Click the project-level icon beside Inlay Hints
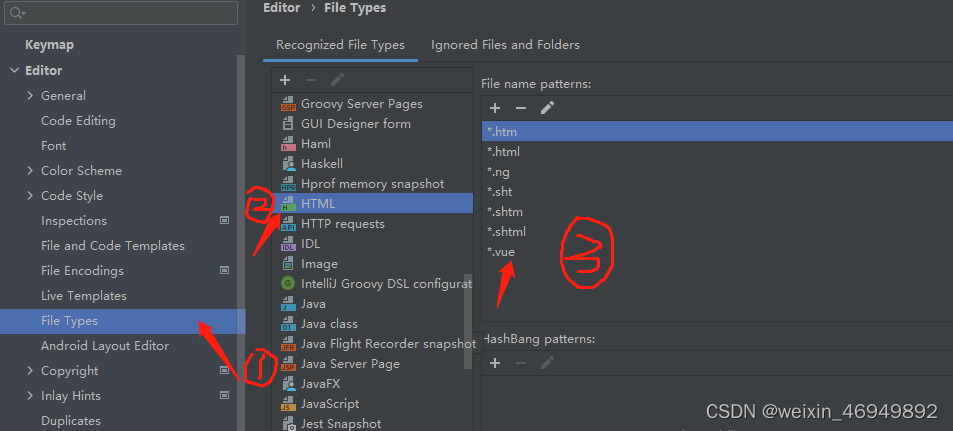The image size is (953, 431). [224, 396]
